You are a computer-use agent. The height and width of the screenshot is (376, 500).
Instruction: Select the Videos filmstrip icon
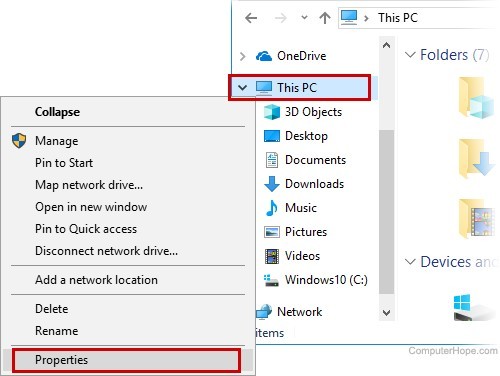(x=272, y=256)
